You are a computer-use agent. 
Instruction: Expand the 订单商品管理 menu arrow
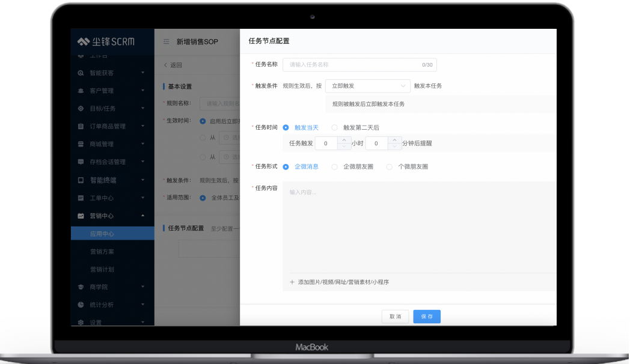[x=142, y=126]
